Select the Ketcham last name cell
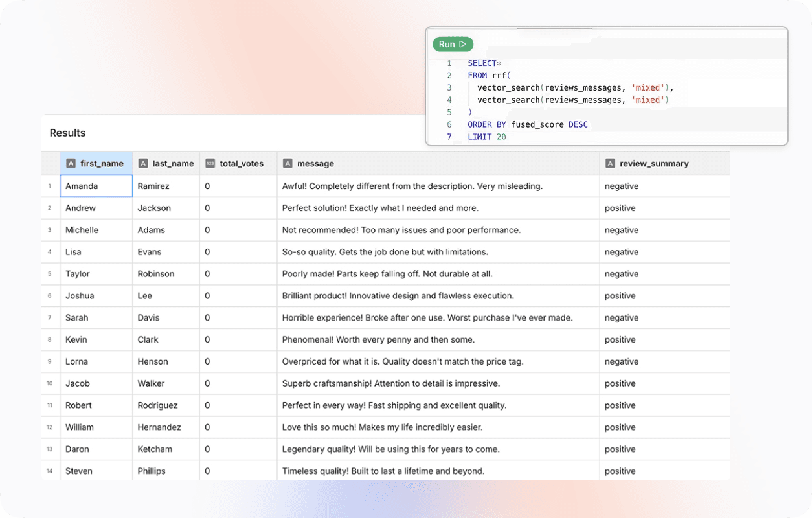Screen dimensions: 812x518 pyautogui.click(x=155, y=449)
